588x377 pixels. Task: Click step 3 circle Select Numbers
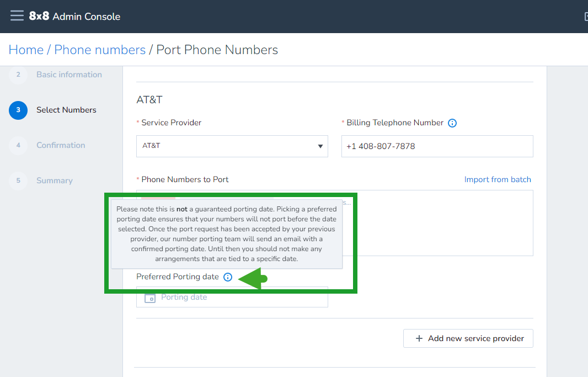[18, 110]
